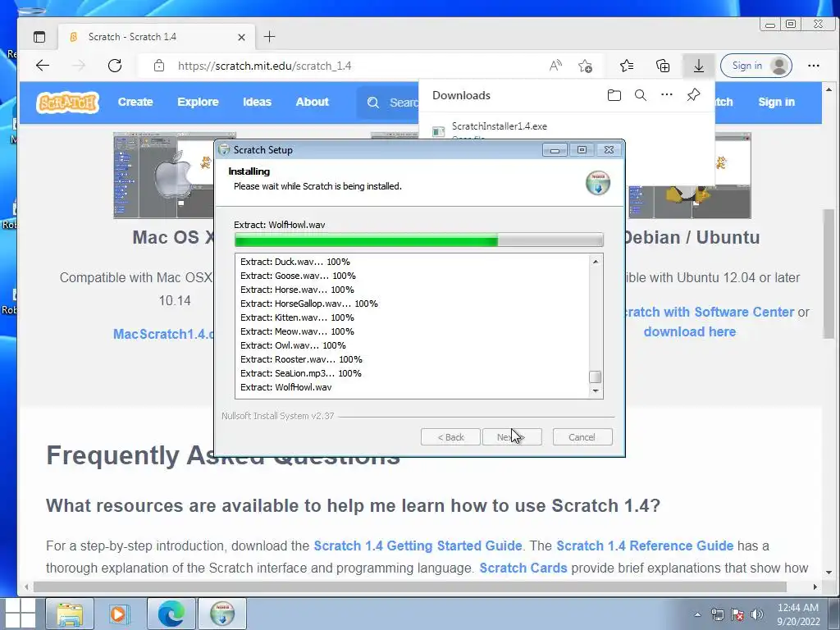
Task: Switch to Scratch Setup installer on taskbar
Action: 222,614
